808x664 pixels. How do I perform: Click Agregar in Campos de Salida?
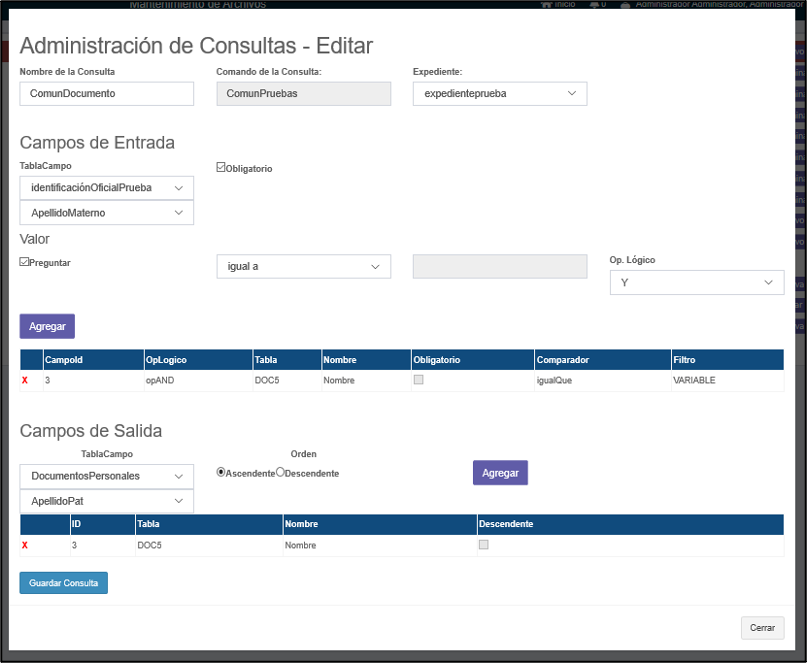[500, 472]
